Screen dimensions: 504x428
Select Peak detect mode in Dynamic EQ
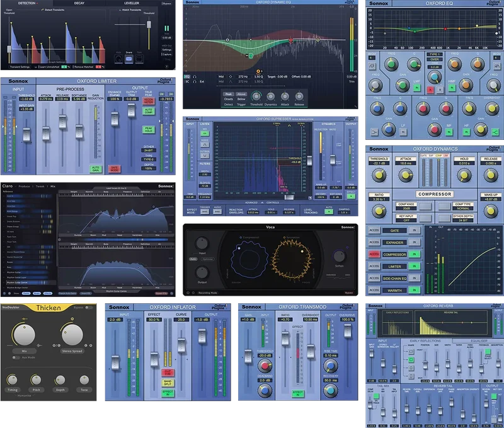point(229,94)
